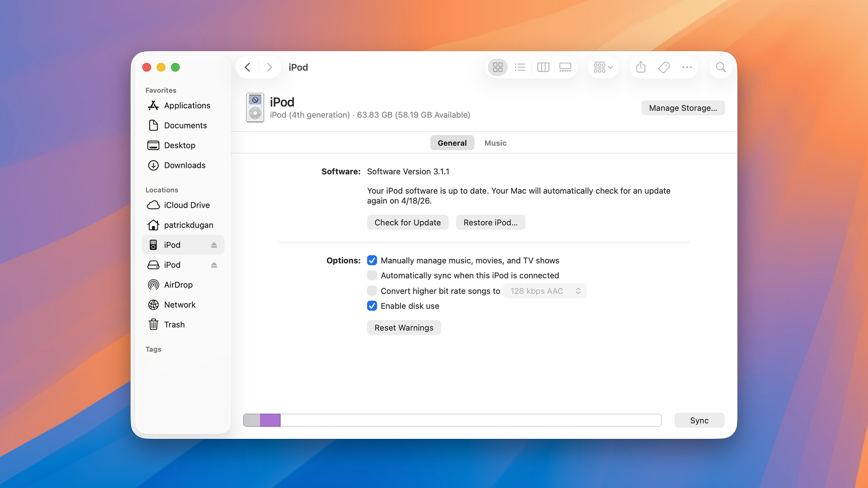Switch to icon grid view
Viewport: 868px width, 488px height.
(x=497, y=67)
